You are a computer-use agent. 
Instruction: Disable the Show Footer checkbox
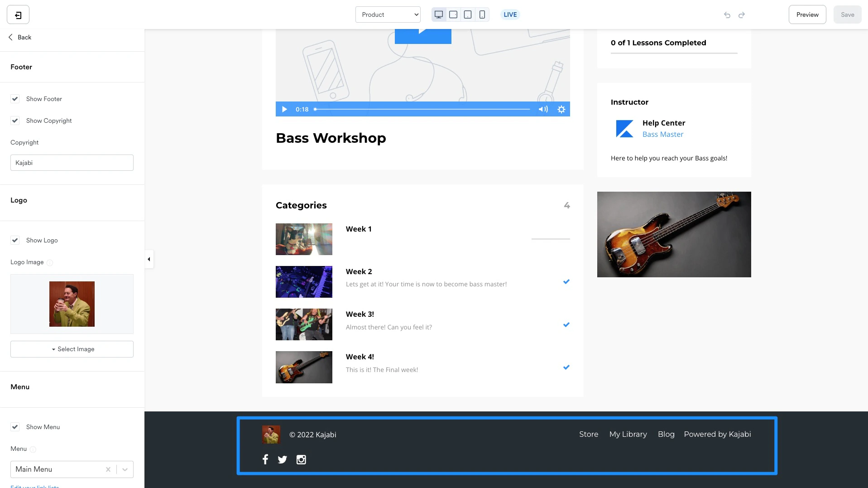pyautogui.click(x=15, y=99)
